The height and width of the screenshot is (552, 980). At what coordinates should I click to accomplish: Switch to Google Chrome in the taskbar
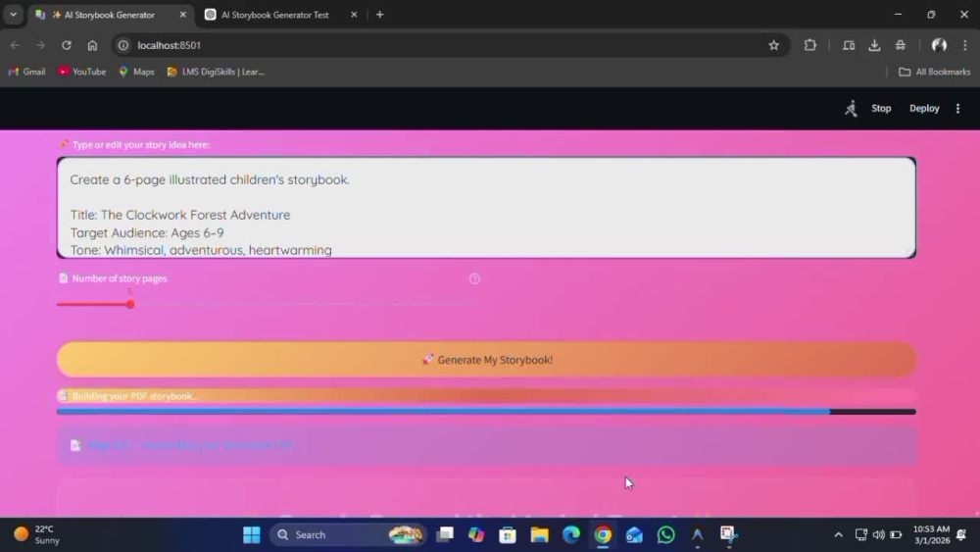603,534
